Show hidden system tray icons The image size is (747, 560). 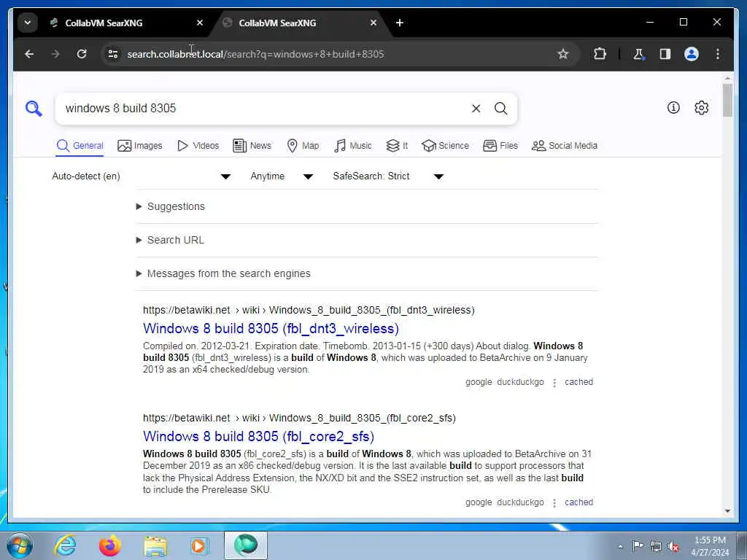point(620,547)
